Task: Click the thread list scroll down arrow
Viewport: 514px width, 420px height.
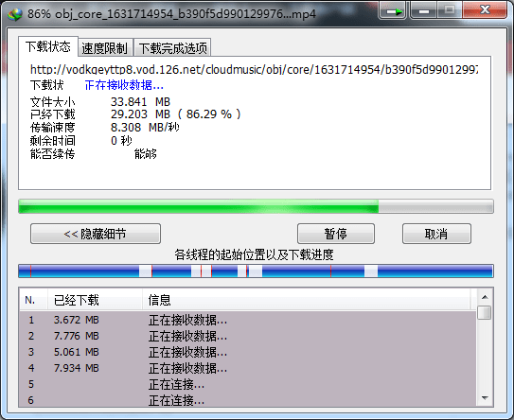Action: [485, 397]
